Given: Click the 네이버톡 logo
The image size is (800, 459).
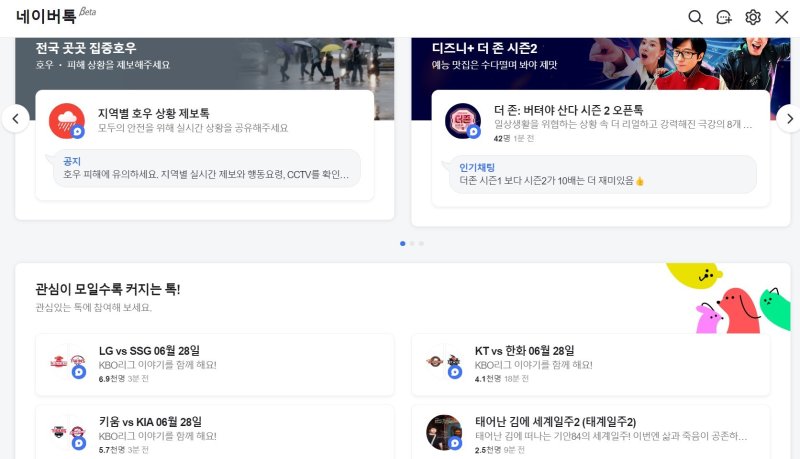Looking at the screenshot, I should pyautogui.click(x=50, y=17).
